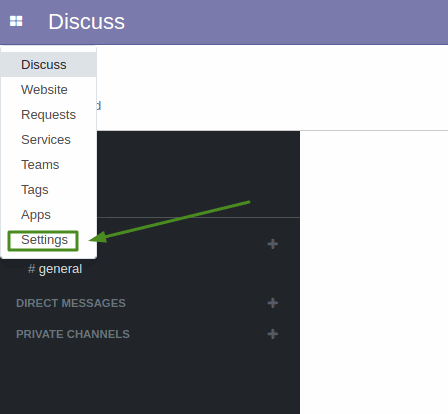Image resolution: width=448 pixels, height=414 pixels.
Task: Click empty purple navbar area right of Discuss
Action: click(x=287, y=22)
